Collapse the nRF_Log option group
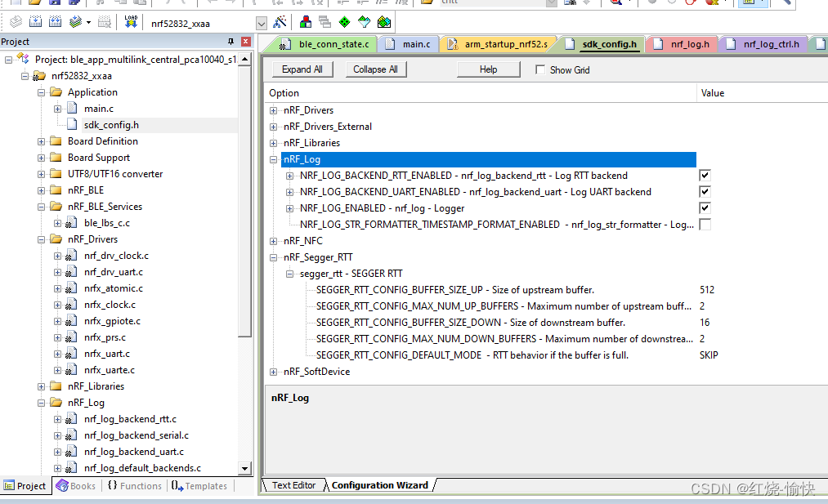Viewport: 828px width, 504px height. click(274, 159)
